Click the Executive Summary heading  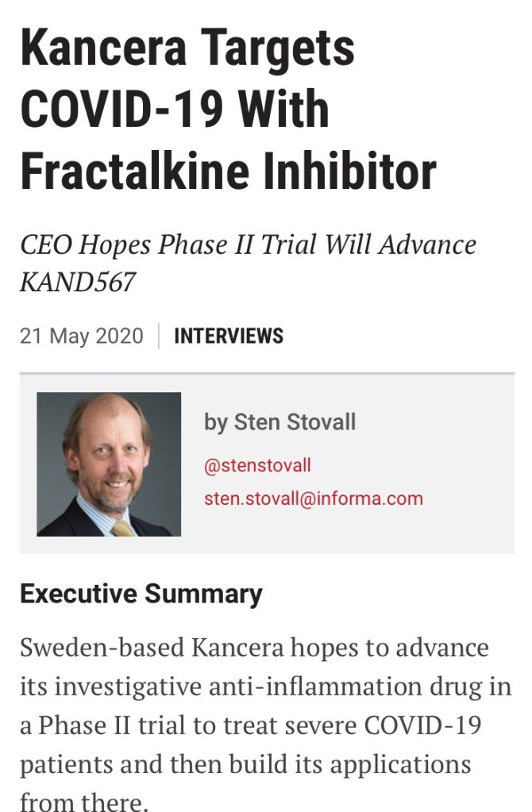[141, 595]
